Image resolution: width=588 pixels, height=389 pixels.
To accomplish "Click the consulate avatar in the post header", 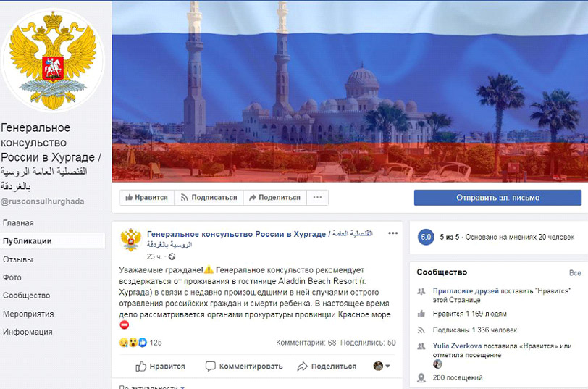I will [x=130, y=239].
